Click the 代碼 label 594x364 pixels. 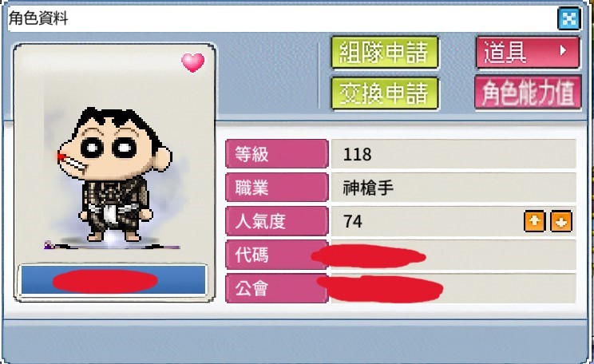[276, 255]
